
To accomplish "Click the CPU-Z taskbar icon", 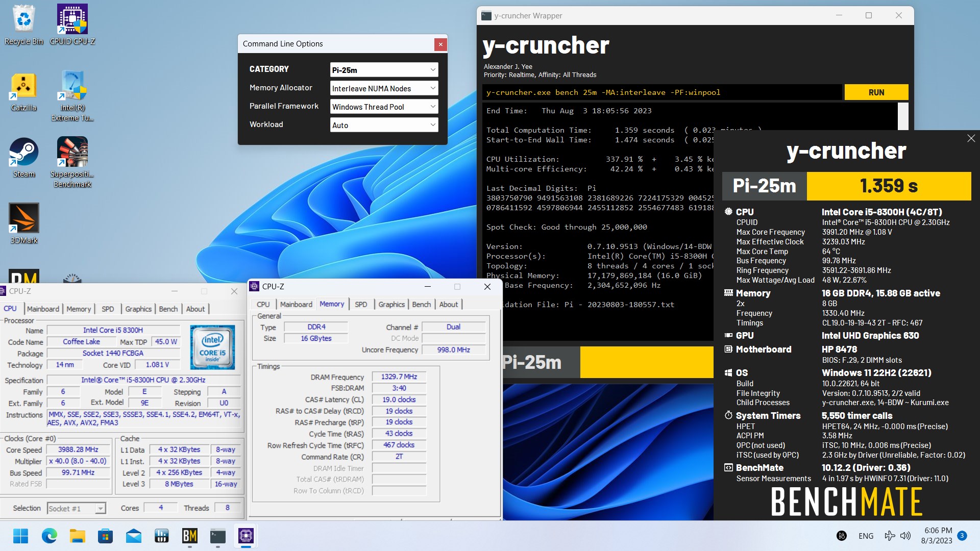I will point(246,536).
